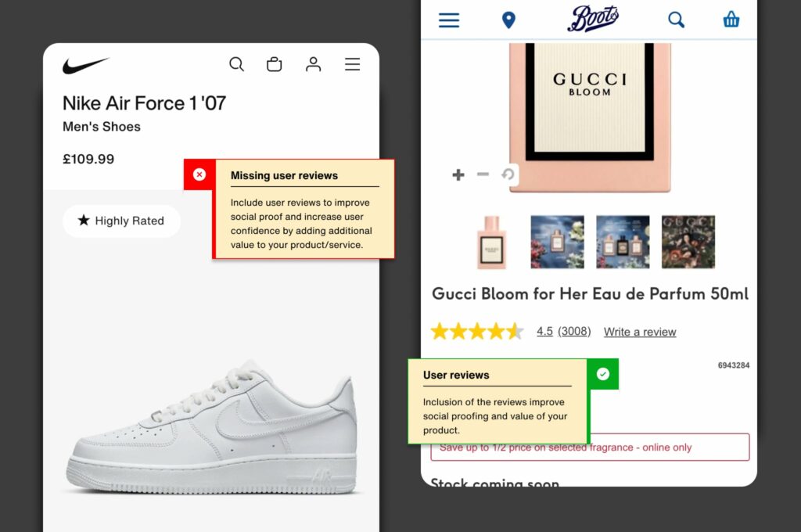Open the search icon on the Nike page
Image resolution: width=801 pixels, height=532 pixels.
point(236,64)
